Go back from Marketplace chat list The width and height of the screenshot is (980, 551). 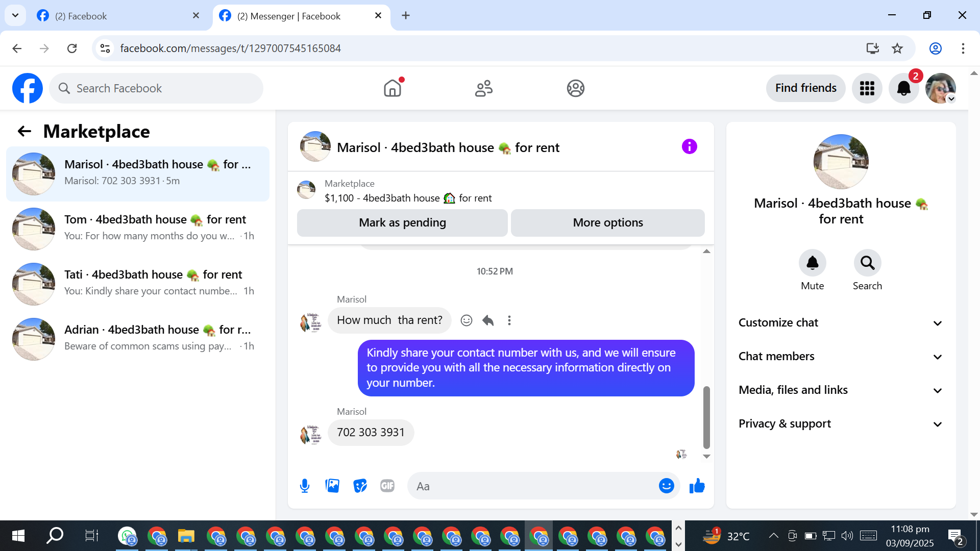24,132
